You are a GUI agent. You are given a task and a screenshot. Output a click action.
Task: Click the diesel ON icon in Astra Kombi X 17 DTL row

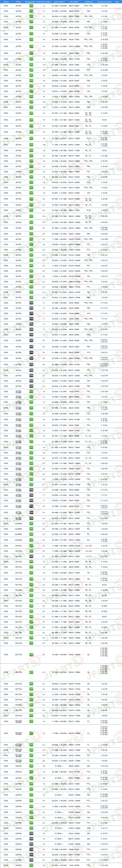[x=31, y=490]
